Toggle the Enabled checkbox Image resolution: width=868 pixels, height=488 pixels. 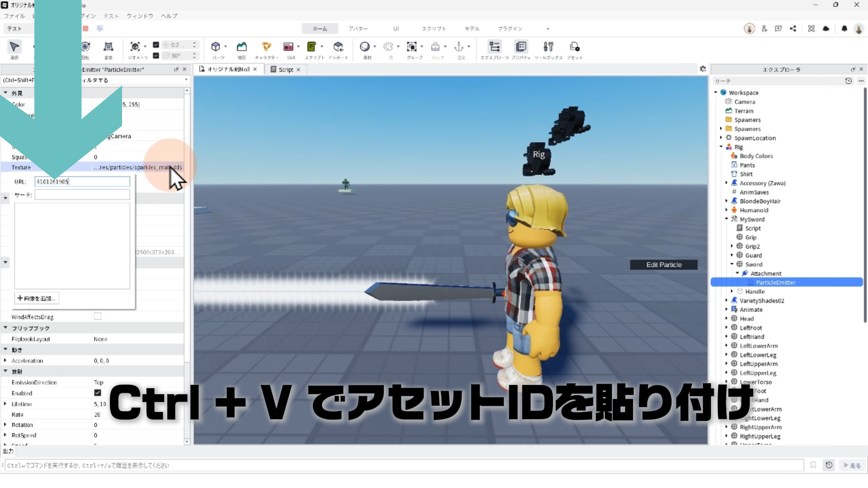coord(98,393)
